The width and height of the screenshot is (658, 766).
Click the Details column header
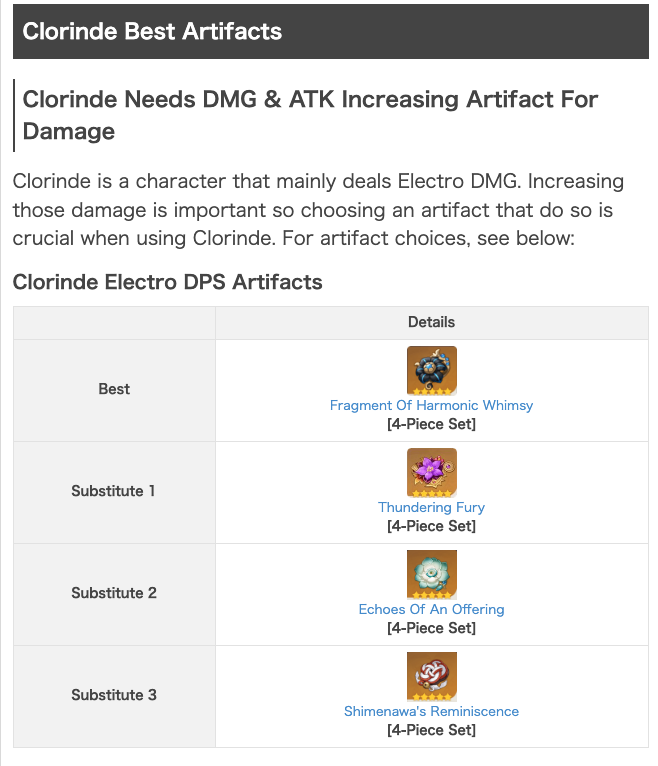click(x=432, y=322)
